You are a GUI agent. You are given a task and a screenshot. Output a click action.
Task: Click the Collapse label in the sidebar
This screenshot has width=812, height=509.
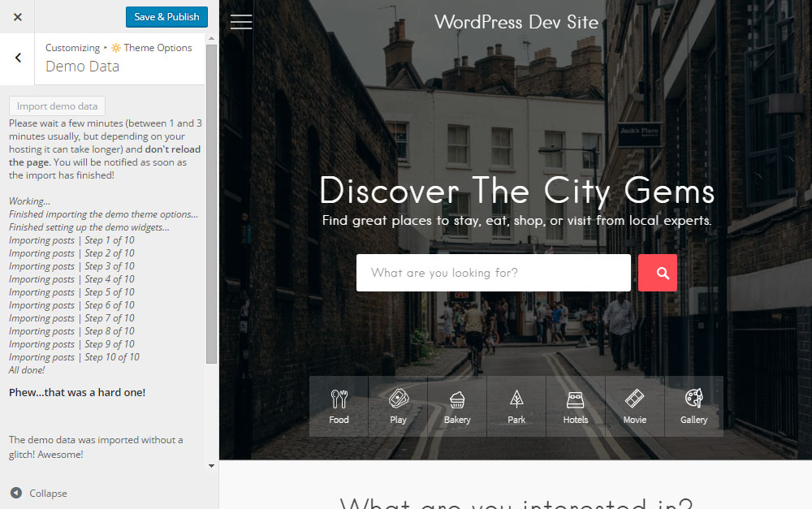click(x=48, y=494)
